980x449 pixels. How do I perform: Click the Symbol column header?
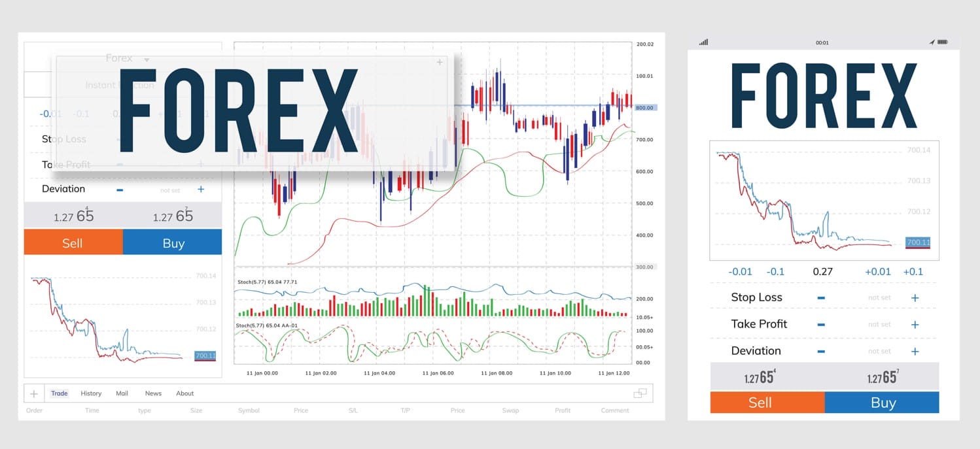[x=249, y=410]
